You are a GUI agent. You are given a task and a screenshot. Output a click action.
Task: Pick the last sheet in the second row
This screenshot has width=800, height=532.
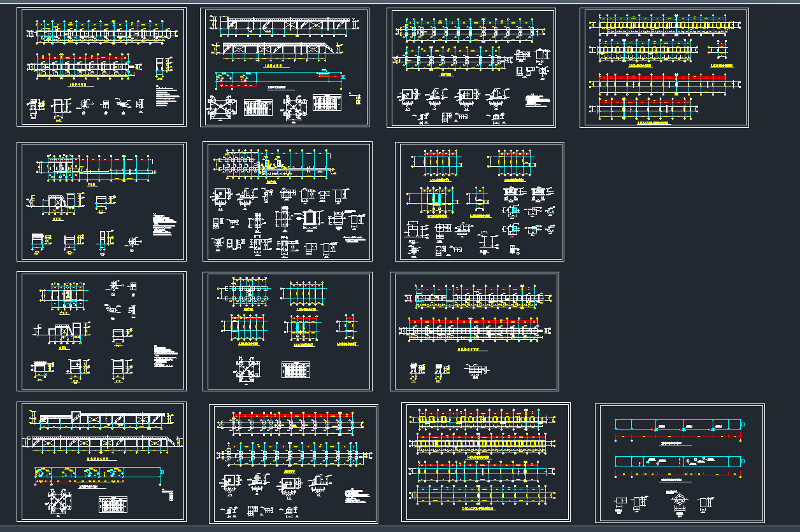pyautogui.click(x=480, y=202)
